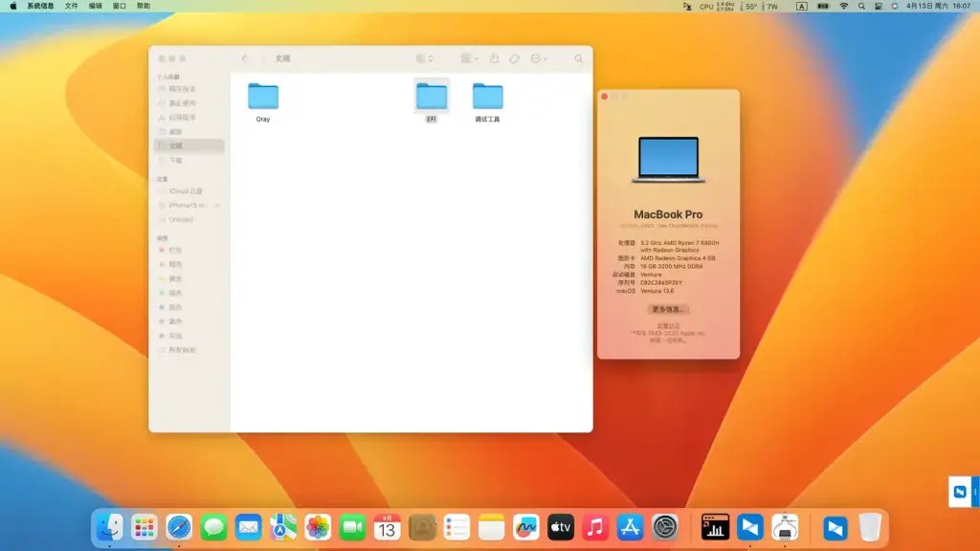Select the Oray folder

click(263, 102)
